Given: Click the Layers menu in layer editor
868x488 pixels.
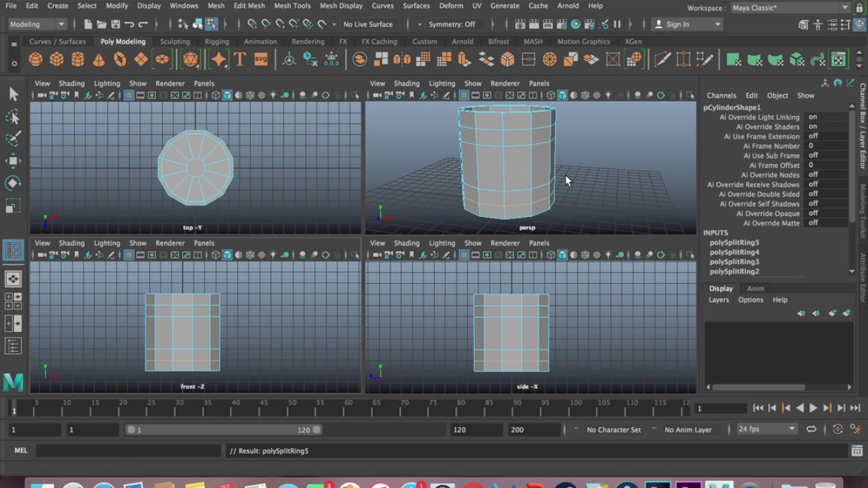Looking at the screenshot, I should click(x=719, y=300).
